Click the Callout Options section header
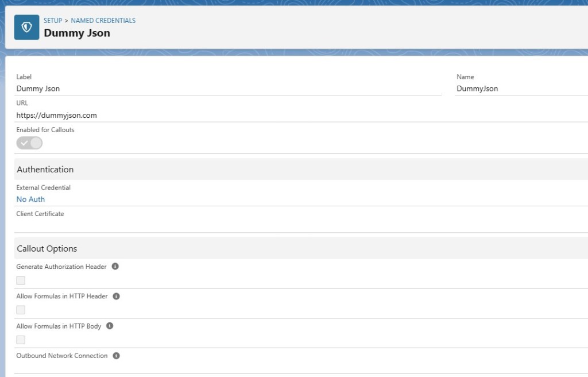588x377 pixels. pyautogui.click(x=47, y=249)
